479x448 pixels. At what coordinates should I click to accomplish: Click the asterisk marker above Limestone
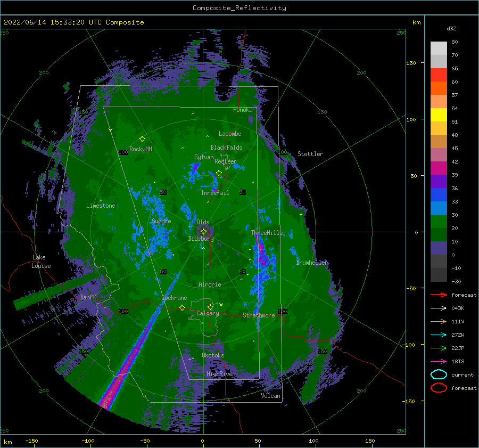(x=101, y=201)
